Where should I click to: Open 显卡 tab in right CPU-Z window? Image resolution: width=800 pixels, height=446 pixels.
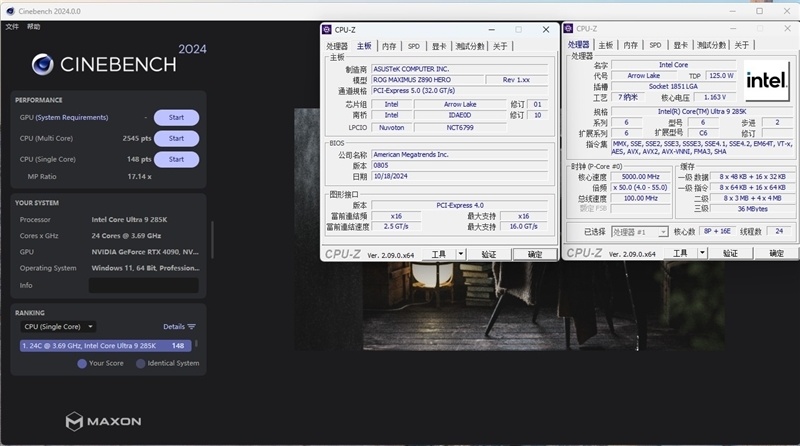click(x=681, y=45)
